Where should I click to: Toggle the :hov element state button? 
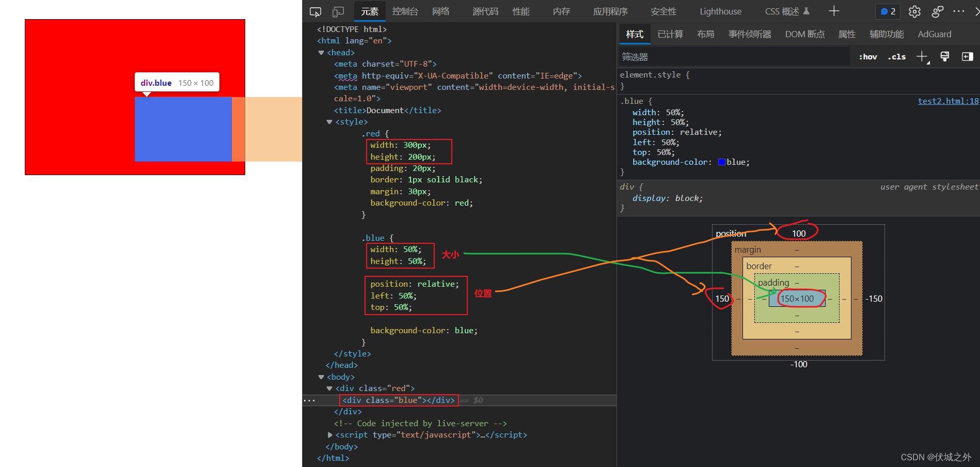click(868, 57)
